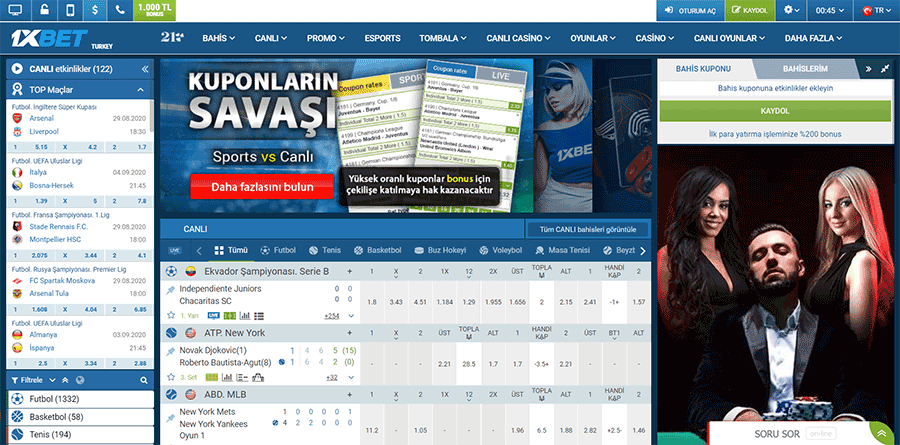900x445 pixels.
Task: Click the LIVE badge left of sport tabs
Action: pos(175,251)
